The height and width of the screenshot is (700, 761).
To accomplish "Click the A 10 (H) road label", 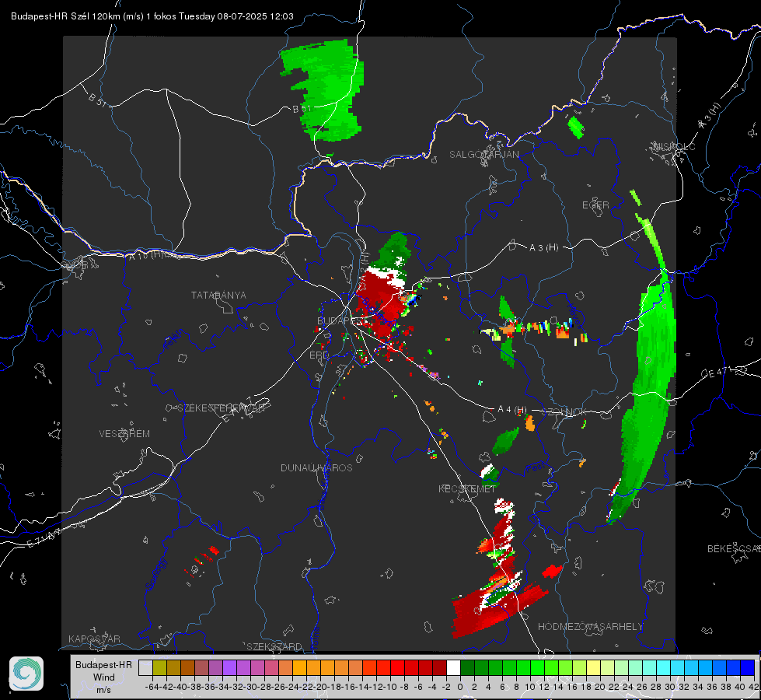I will (x=146, y=254).
